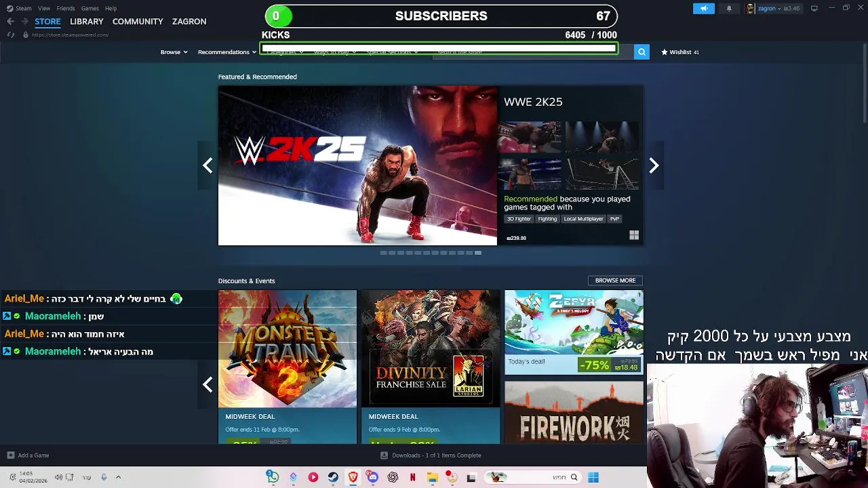868x488 pixels.
Task: Open Discord from the taskbar
Action: coord(372,477)
